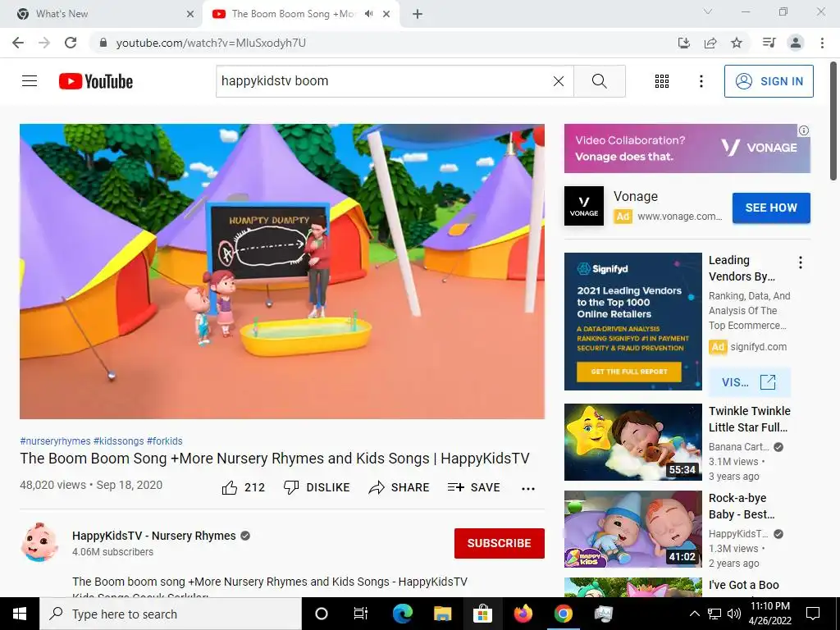Open a new browser tab
This screenshot has width=840, height=630.
[418, 14]
